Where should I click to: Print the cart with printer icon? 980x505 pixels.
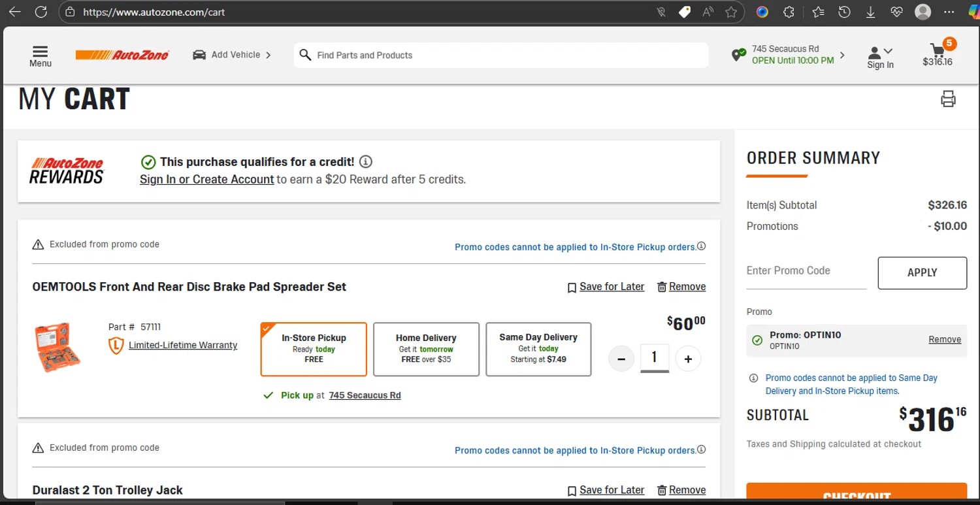948,99
